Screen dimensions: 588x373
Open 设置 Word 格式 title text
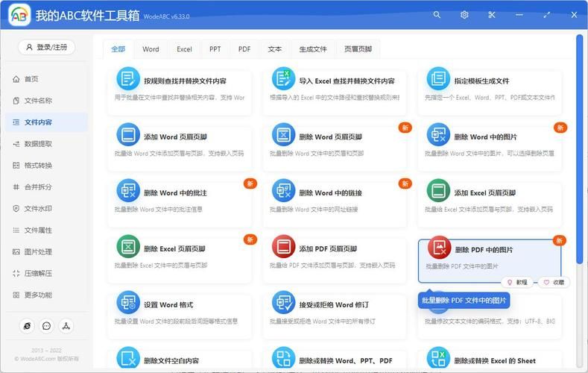(x=168, y=304)
